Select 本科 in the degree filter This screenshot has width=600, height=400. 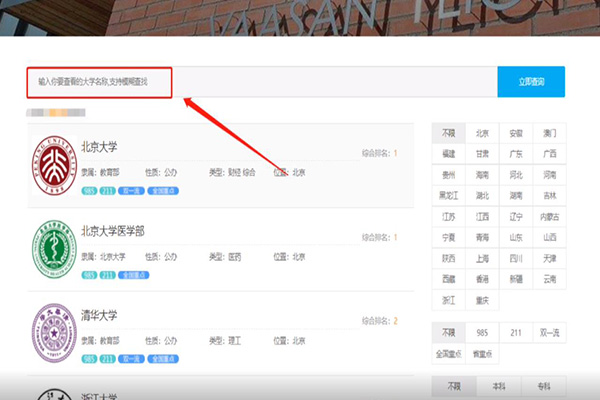499,387
